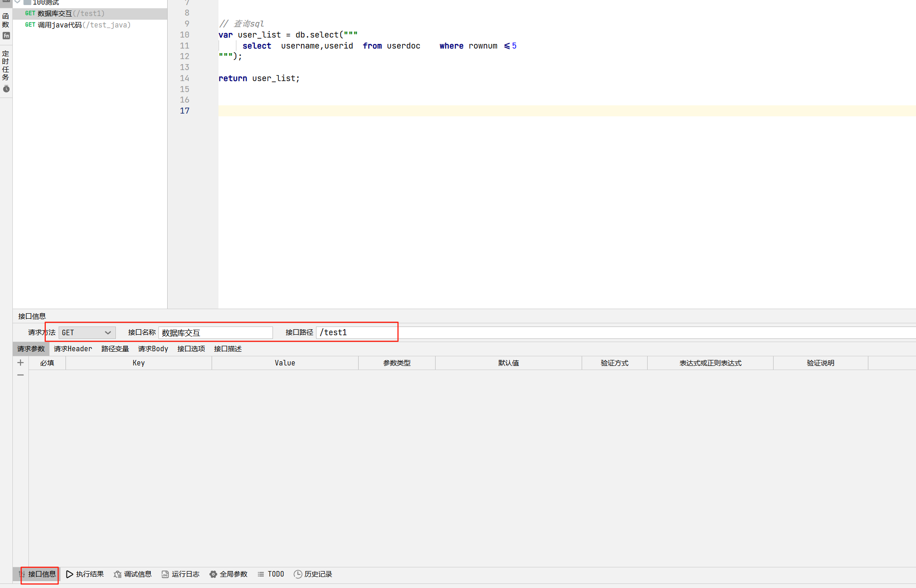Switch to the 请求Header tab
This screenshot has height=588, width=916.
click(72, 348)
